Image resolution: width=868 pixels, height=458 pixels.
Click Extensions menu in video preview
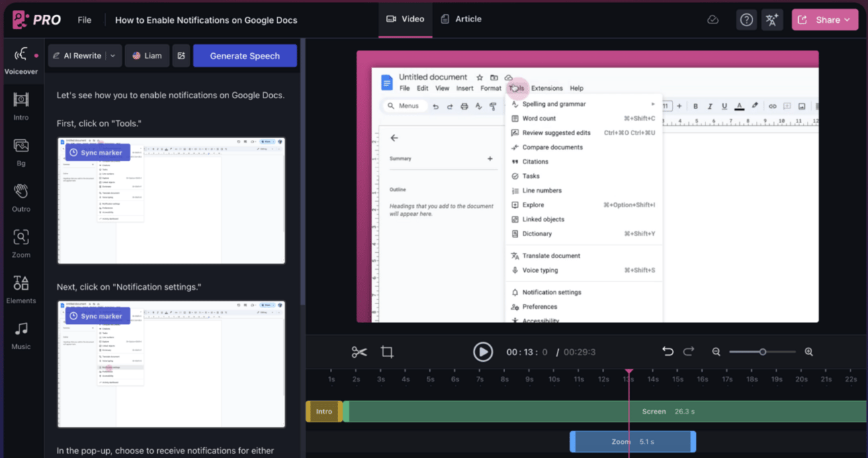click(547, 88)
